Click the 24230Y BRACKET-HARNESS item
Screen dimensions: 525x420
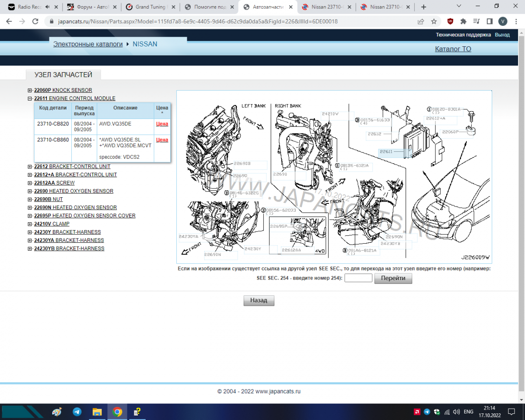click(x=67, y=232)
